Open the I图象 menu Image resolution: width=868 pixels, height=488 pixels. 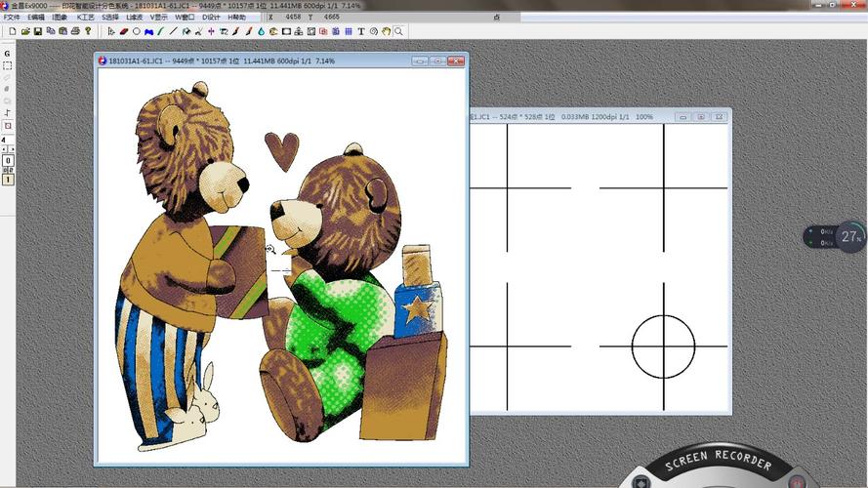pos(60,18)
